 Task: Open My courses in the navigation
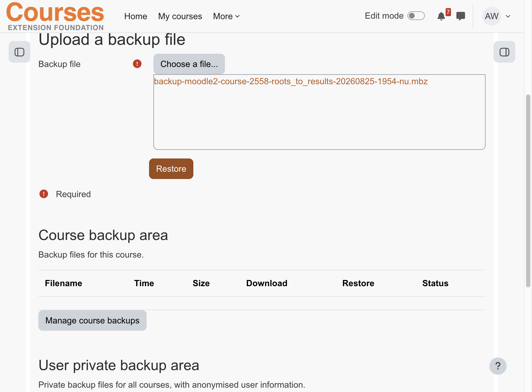(x=180, y=16)
